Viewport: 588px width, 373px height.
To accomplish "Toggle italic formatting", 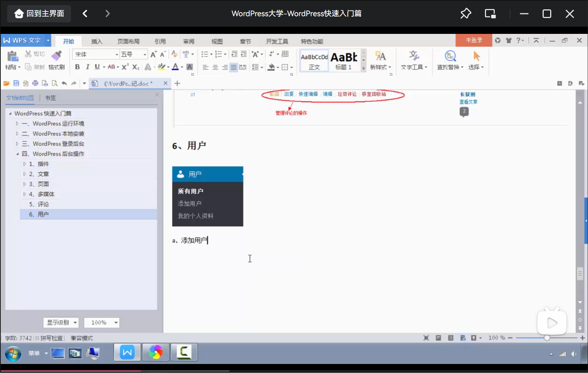I will tap(87, 67).
